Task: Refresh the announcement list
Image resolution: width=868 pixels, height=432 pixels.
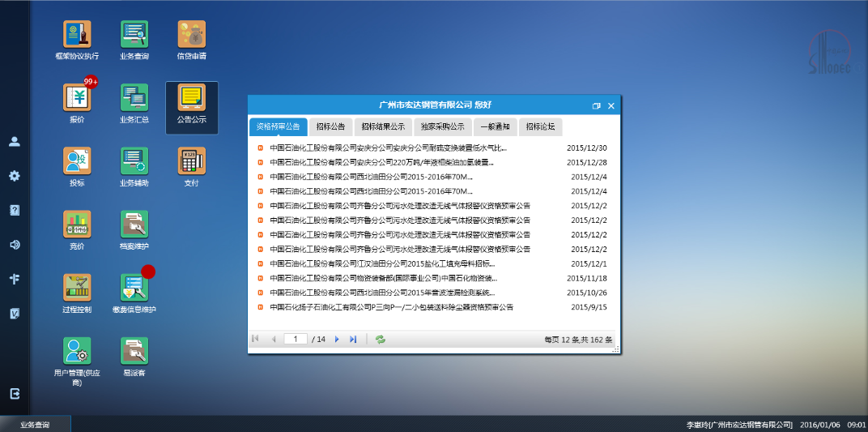Action: coord(380,340)
